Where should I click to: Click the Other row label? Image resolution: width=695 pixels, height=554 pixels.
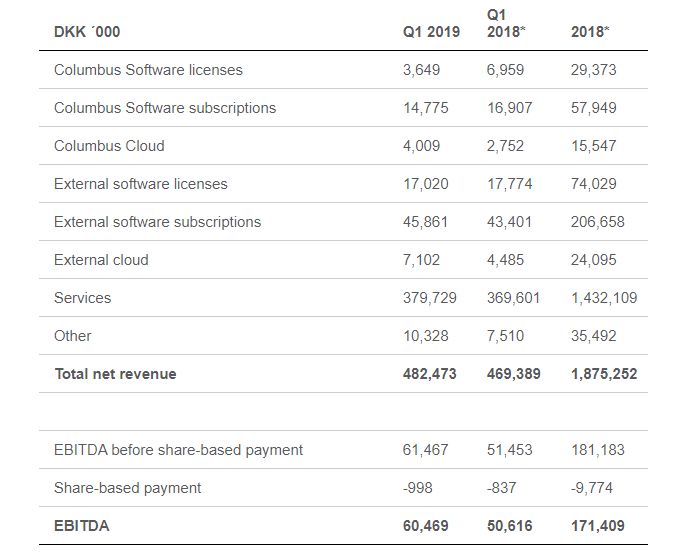[x=72, y=336]
